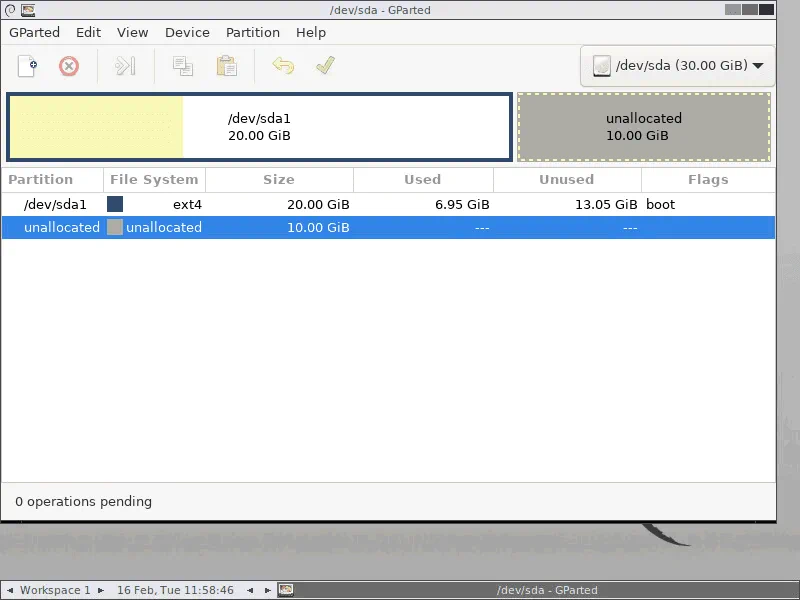800x600 pixels.
Task: Click the Undo last operation icon
Action: pyautogui.click(x=283, y=66)
